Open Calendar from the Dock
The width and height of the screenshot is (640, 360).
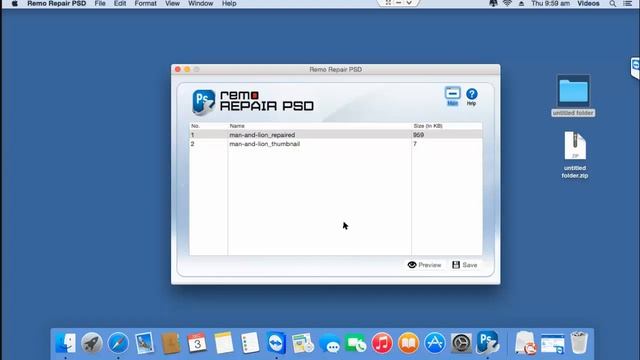(197, 342)
